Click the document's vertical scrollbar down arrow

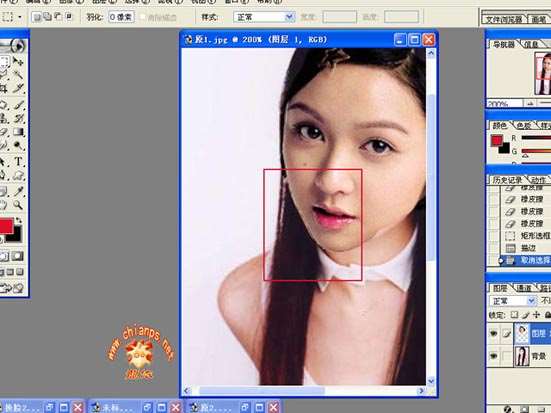[x=431, y=381]
